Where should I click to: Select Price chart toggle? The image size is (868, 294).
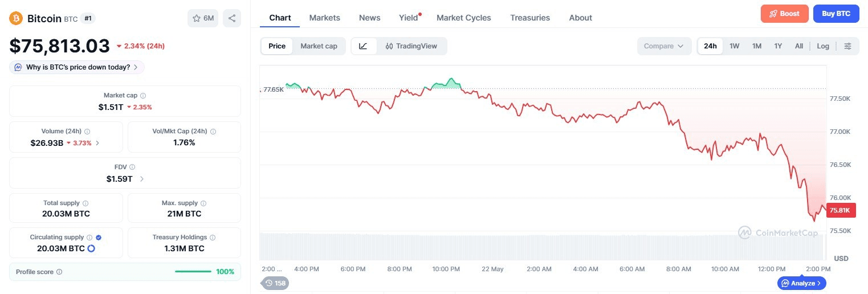(277, 46)
